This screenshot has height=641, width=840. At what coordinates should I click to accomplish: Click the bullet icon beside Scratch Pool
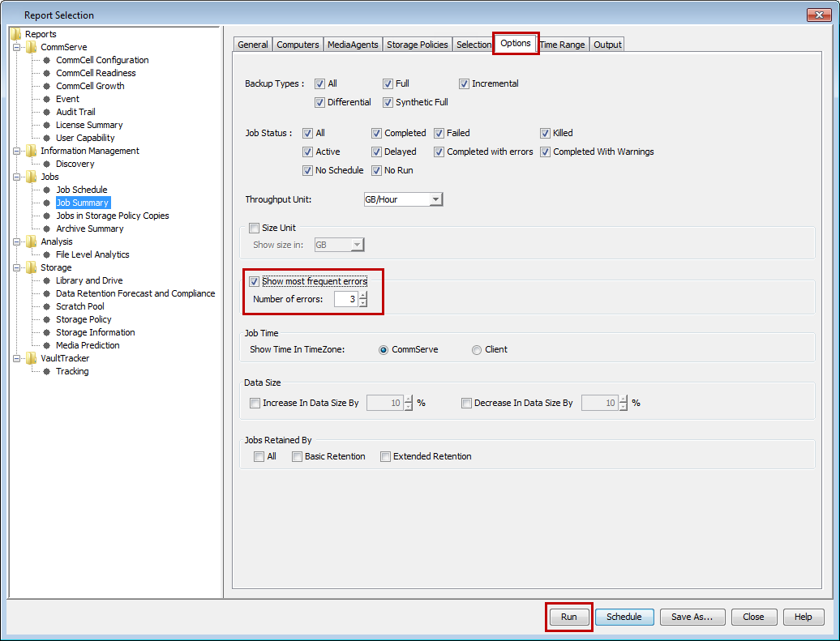point(46,306)
